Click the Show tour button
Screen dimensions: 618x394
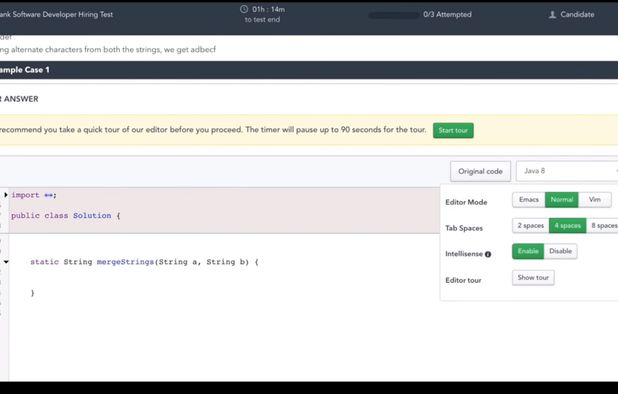coord(533,278)
